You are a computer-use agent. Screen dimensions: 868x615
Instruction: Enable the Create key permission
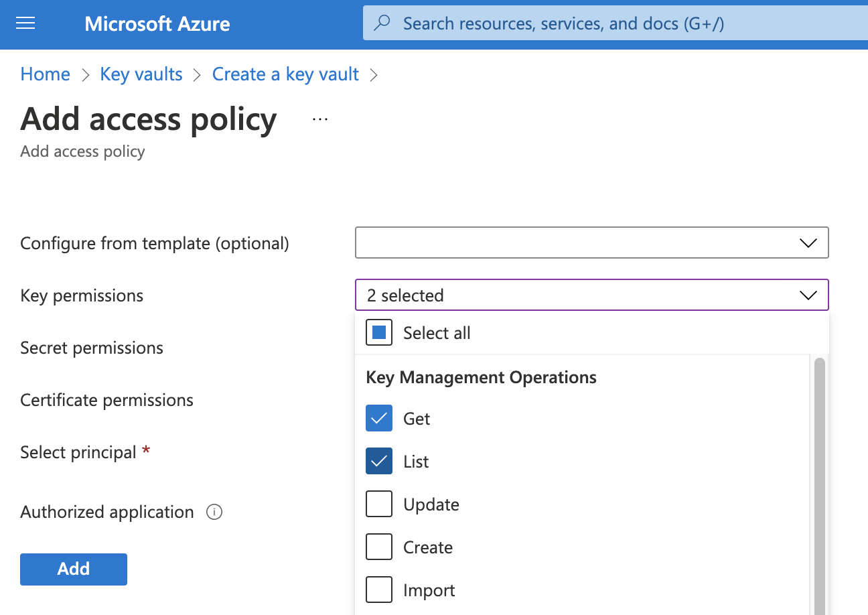[379, 547]
